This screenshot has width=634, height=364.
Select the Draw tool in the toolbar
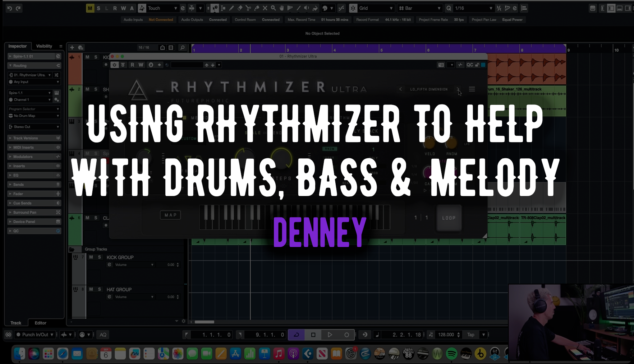pos(231,8)
